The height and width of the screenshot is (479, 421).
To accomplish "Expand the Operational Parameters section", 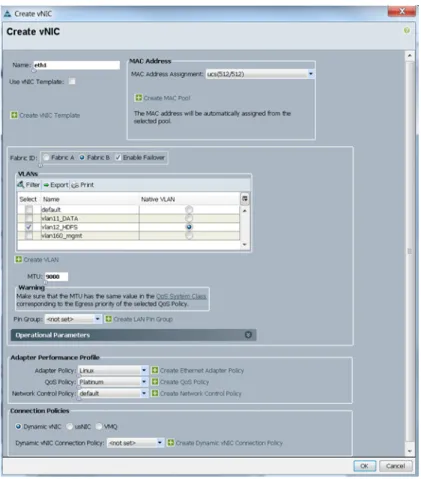I will click(248, 335).
